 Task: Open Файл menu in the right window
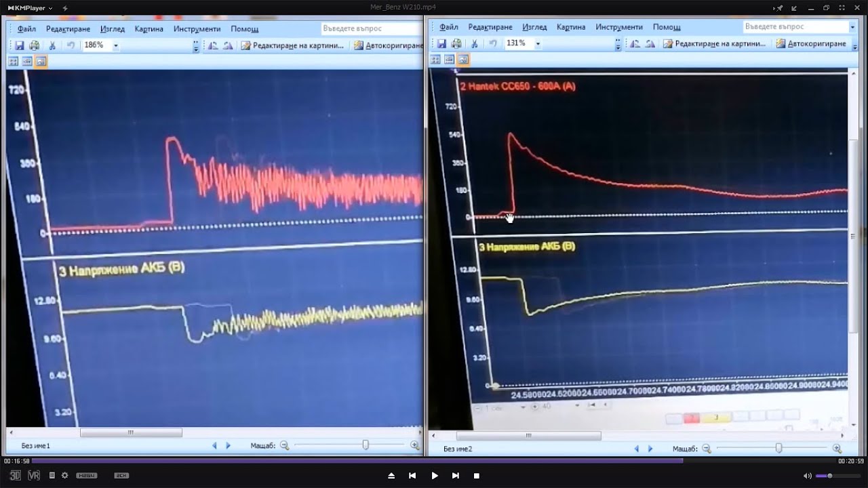(449, 27)
